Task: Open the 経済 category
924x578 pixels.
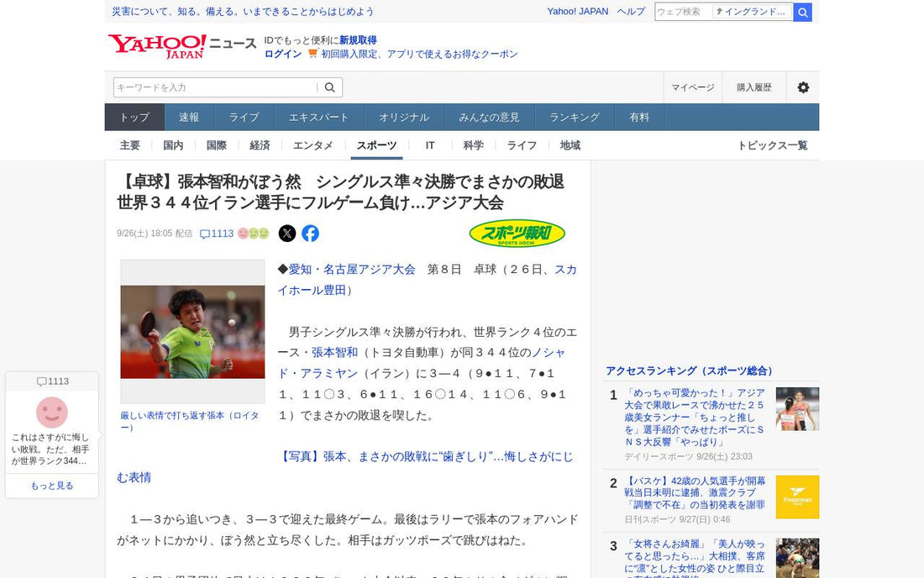Action: 260,145
